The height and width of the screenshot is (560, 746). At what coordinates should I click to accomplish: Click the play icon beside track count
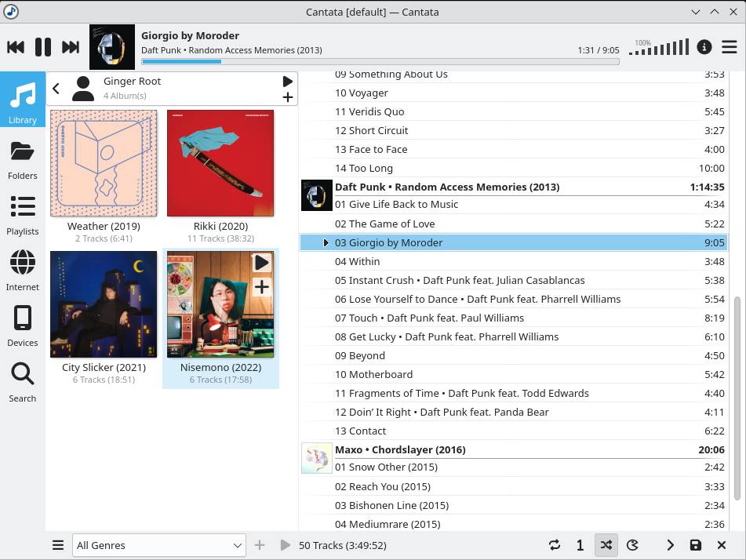click(x=285, y=545)
